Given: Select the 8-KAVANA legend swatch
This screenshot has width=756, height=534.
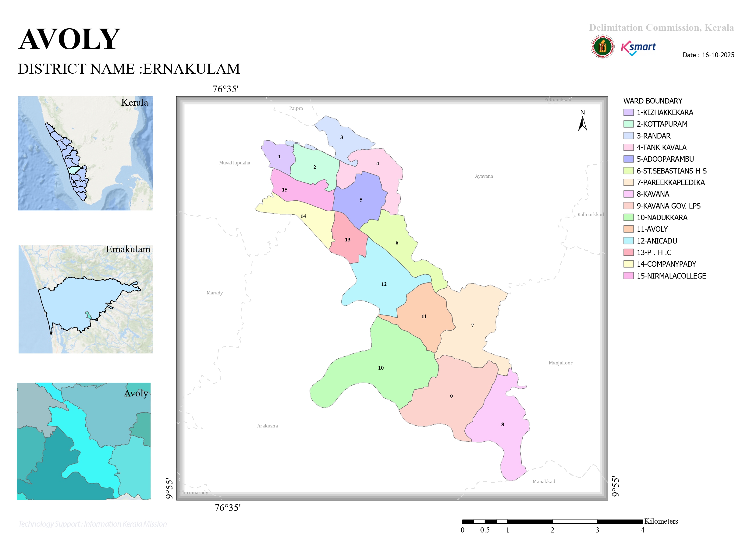Looking at the screenshot, I should (628, 194).
